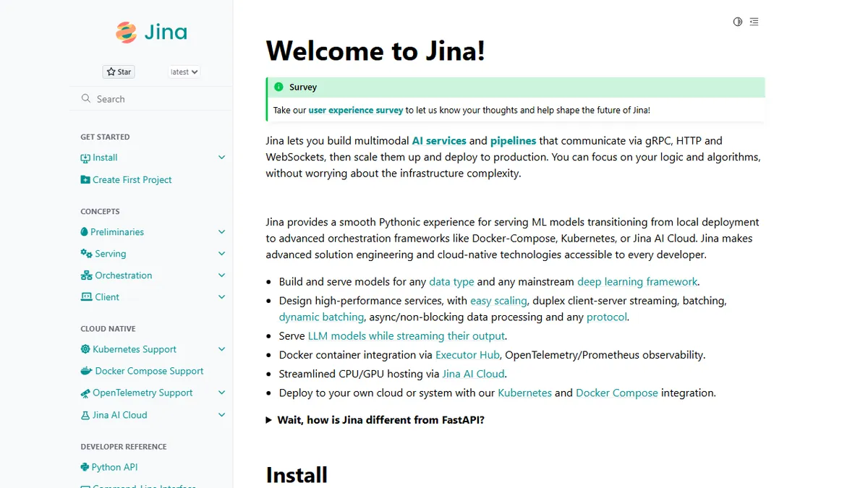Expand the OpenTelemetry Support chevron

tap(221, 393)
